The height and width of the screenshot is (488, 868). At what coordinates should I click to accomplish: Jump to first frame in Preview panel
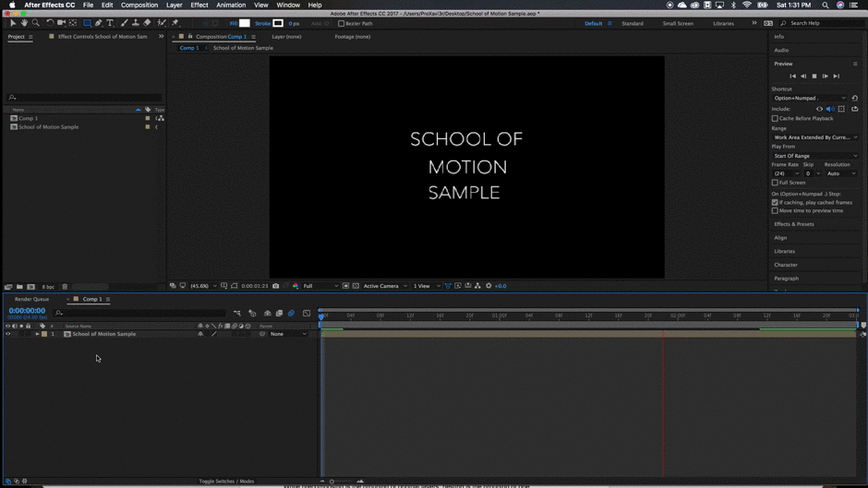click(x=792, y=77)
